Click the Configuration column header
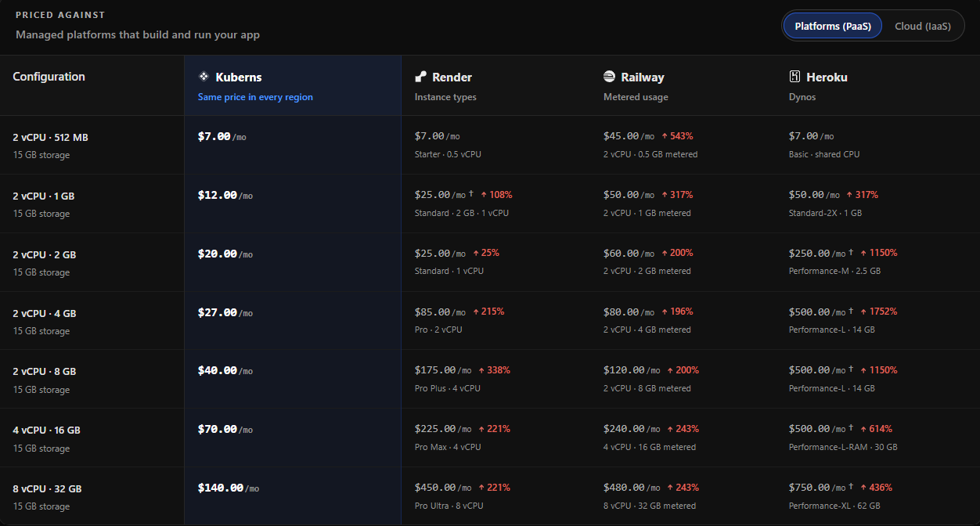 [x=49, y=77]
